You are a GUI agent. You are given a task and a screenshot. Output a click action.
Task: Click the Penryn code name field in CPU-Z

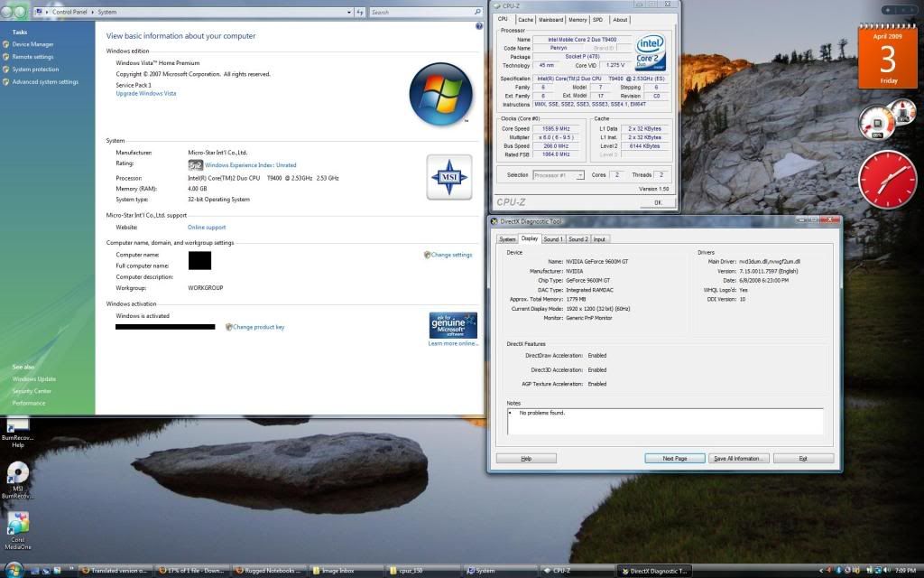(x=559, y=48)
